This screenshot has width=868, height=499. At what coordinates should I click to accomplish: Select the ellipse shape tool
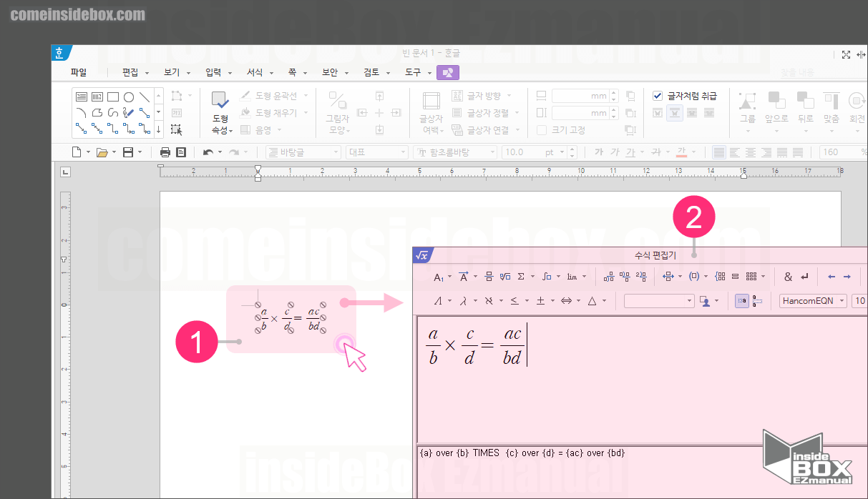tap(129, 97)
